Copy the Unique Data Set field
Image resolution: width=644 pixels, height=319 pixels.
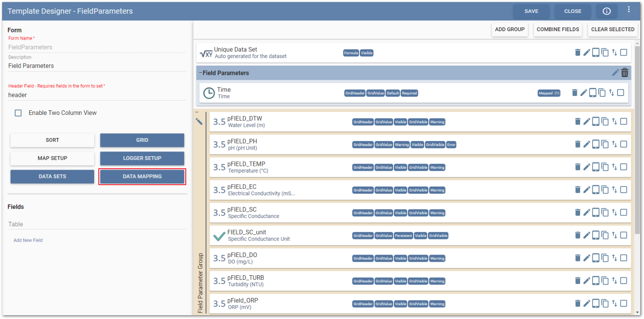pos(605,53)
